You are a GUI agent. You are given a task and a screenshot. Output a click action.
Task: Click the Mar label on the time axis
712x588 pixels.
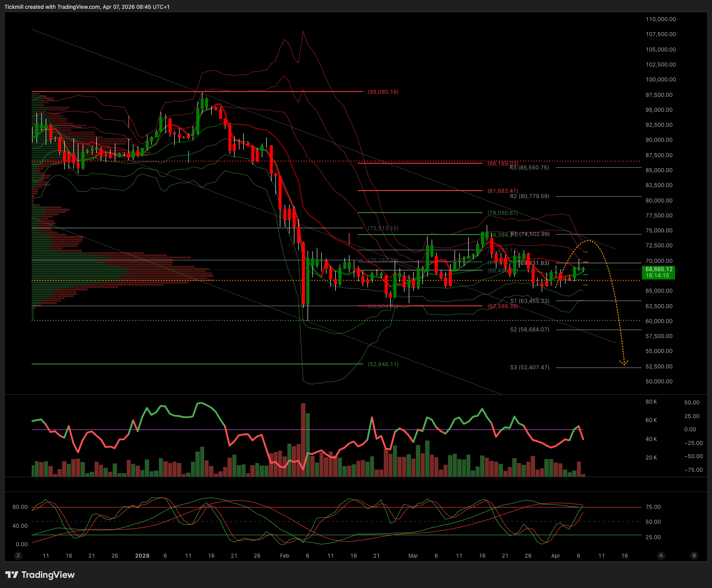coord(413,556)
